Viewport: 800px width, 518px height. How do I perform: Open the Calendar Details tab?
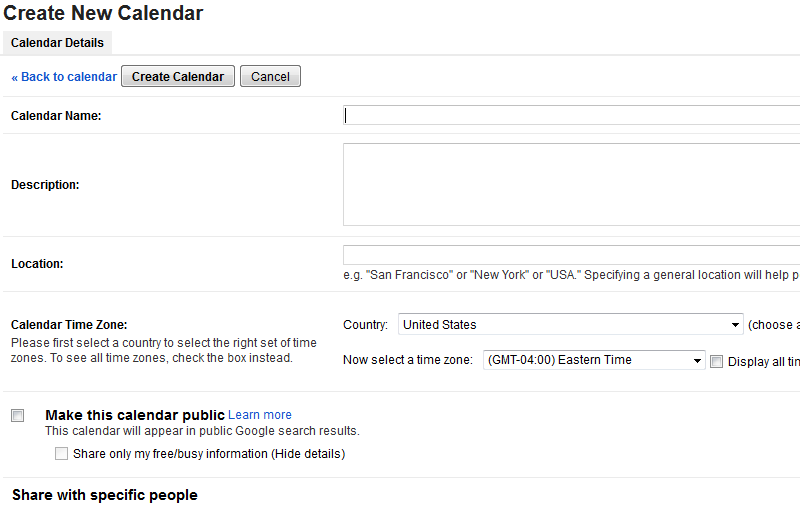(x=57, y=43)
